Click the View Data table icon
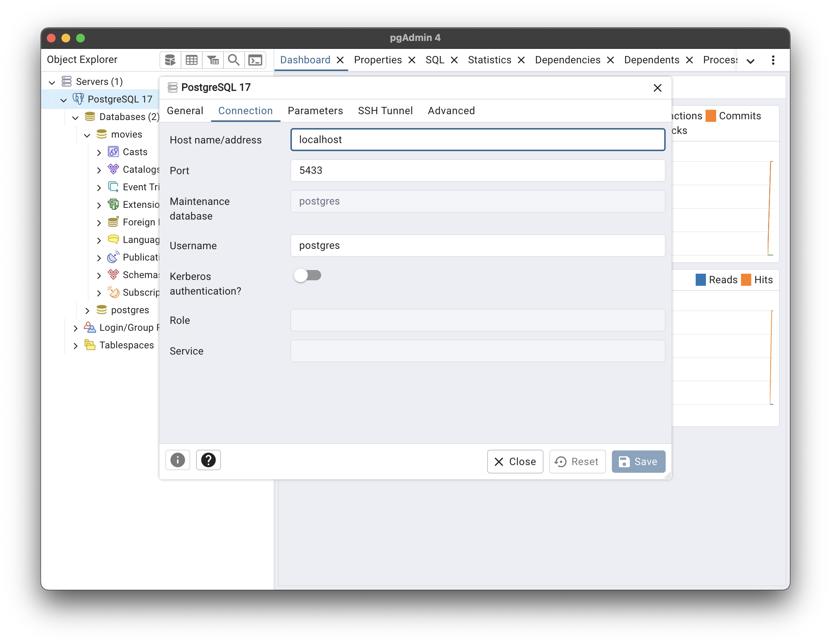The width and height of the screenshot is (831, 644). (x=191, y=60)
